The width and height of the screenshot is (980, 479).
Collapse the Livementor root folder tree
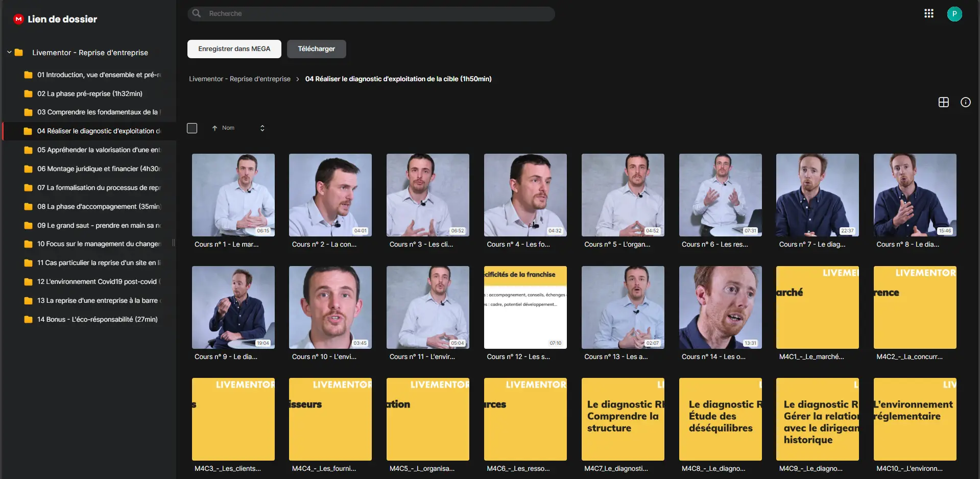(9, 52)
